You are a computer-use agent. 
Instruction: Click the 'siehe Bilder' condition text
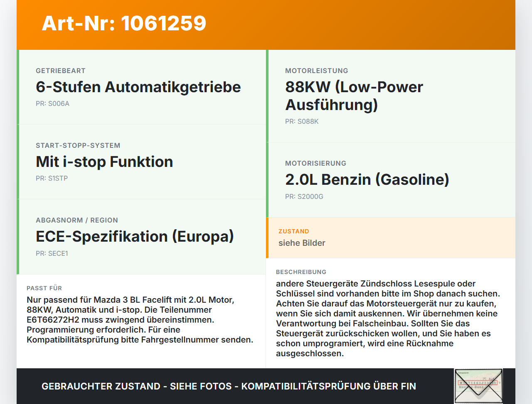pos(302,243)
